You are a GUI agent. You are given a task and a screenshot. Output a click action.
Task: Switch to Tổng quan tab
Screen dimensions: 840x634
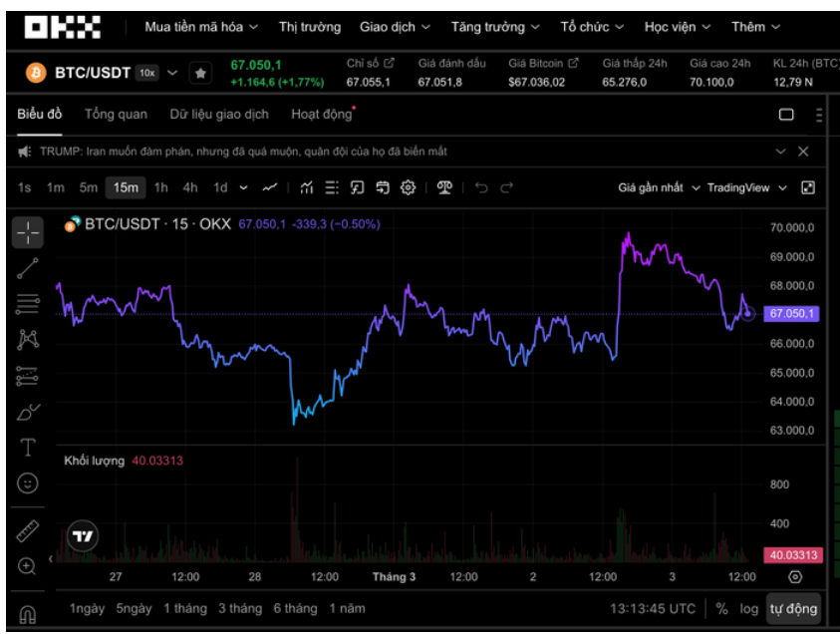pos(116,115)
